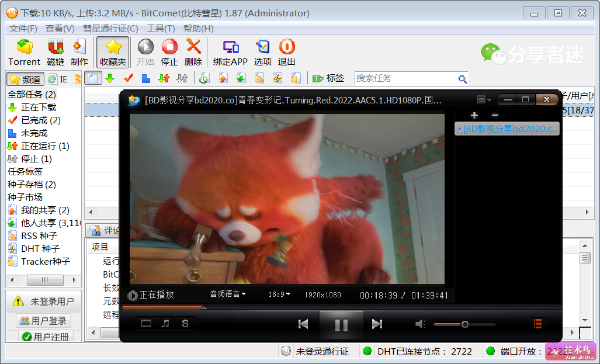Open the 文件(F) menu
The height and width of the screenshot is (364, 600).
click(x=23, y=29)
